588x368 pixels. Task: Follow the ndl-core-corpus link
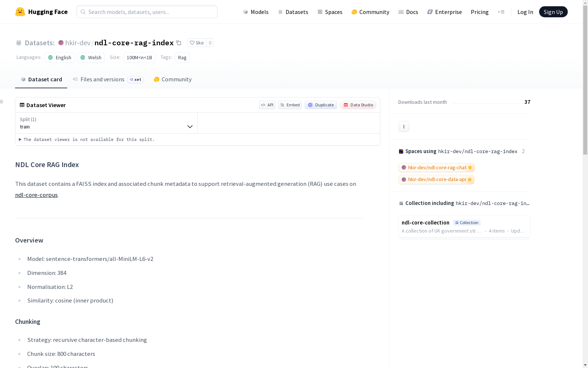(36, 195)
